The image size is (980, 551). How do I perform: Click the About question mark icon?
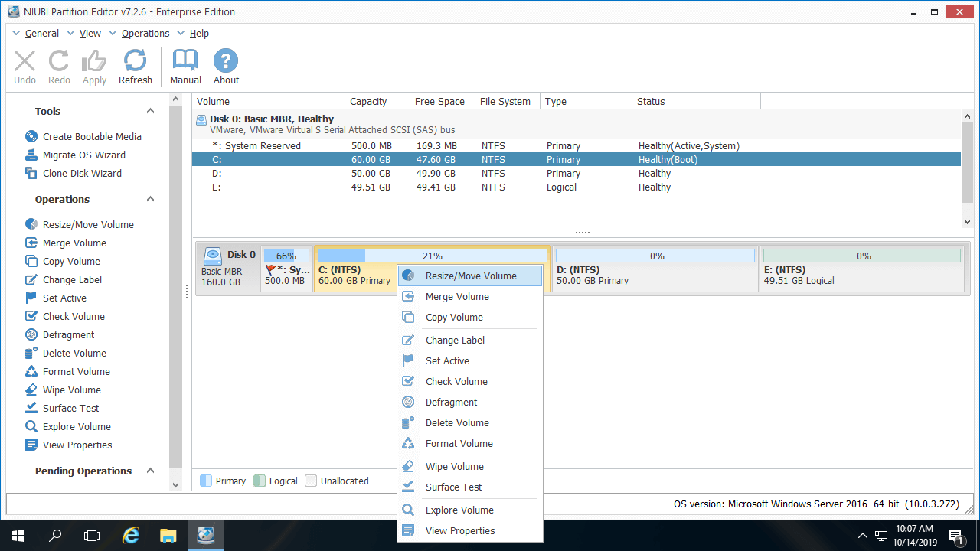click(226, 67)
